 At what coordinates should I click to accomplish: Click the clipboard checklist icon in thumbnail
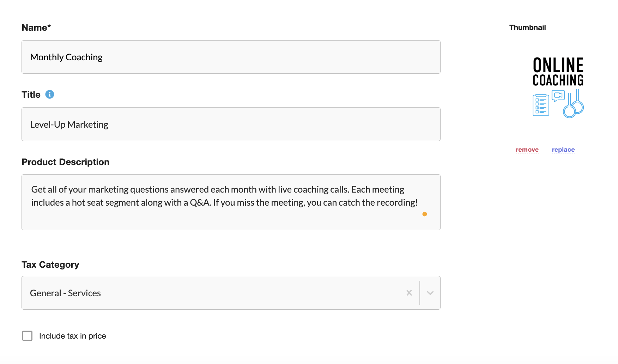pyautogui.click(x=541, y=105)
